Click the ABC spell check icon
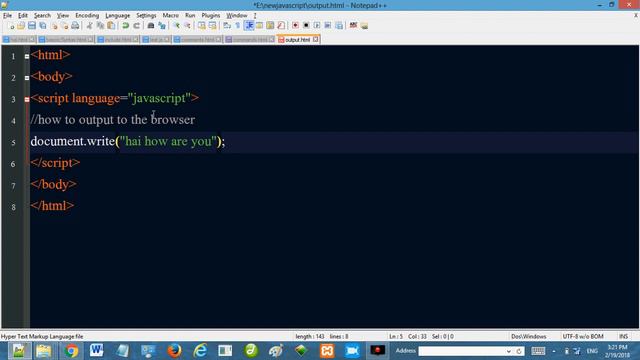 353,26
